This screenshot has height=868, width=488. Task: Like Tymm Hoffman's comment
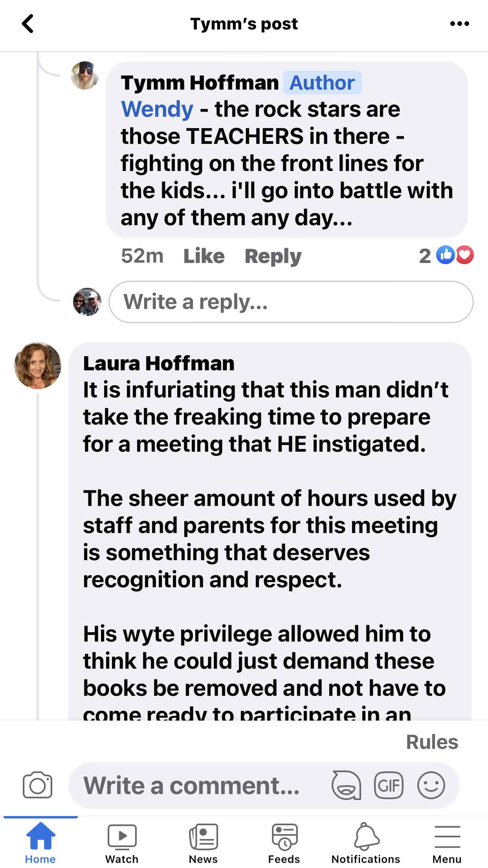coord(204,256)
